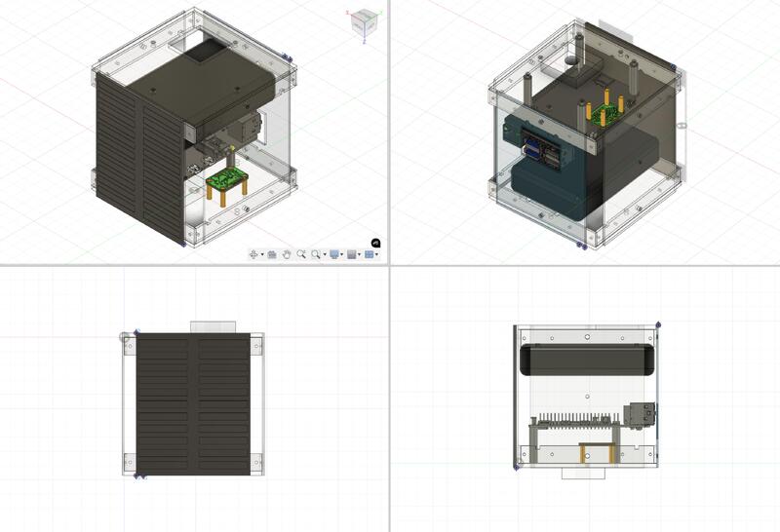Click the Grid and Snaps icon
Screen dimensions: 780x532
(x=352, y=254)
